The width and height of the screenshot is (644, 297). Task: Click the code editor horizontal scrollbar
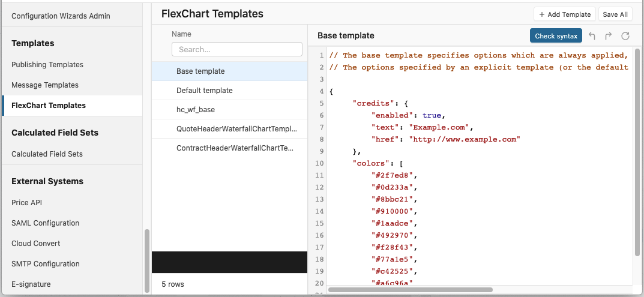pyautogui.click(x=411, y=290)
